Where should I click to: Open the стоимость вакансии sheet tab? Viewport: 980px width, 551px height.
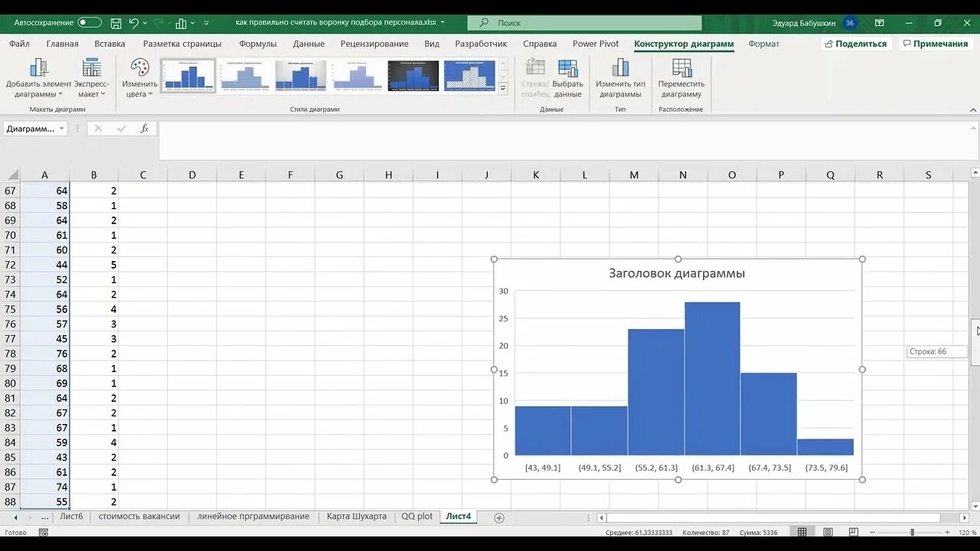(x=139, y=517)
